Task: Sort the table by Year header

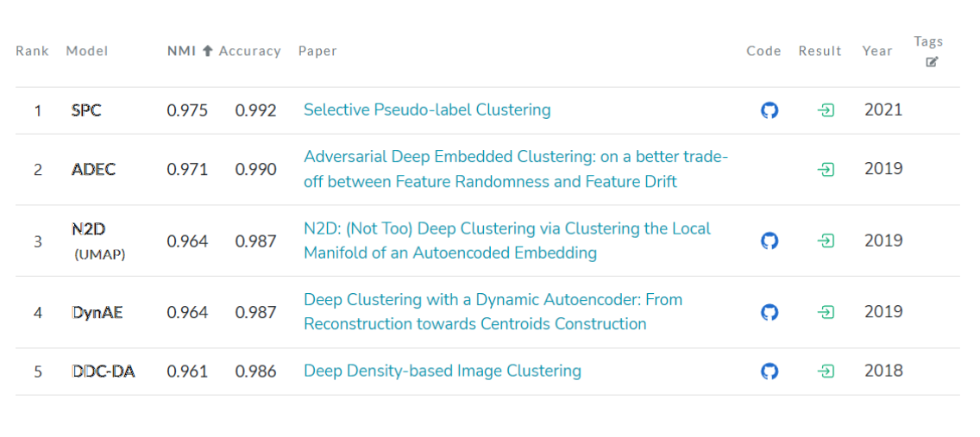Action: [x=876, y=51]
